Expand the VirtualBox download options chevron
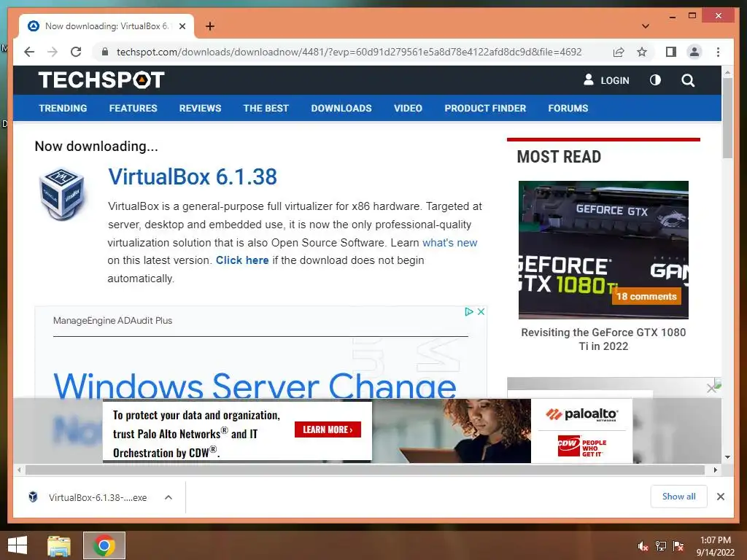The height and width of the screenshot is (560, 747). [169, 497]
